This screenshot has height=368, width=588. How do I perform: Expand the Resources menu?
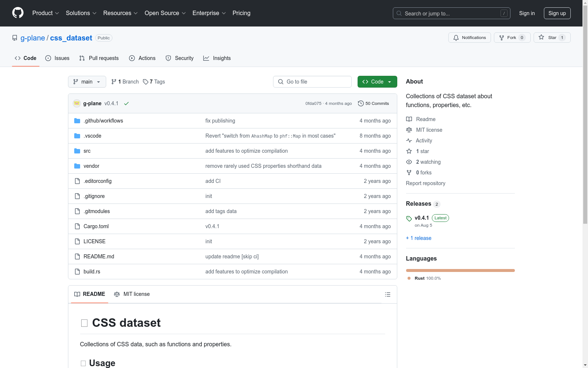coord(121,13)
